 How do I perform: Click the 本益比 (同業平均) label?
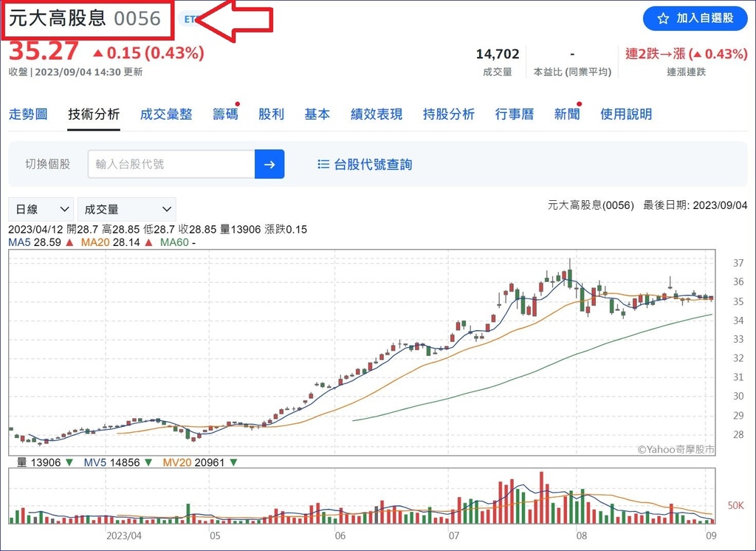point(572,72)
